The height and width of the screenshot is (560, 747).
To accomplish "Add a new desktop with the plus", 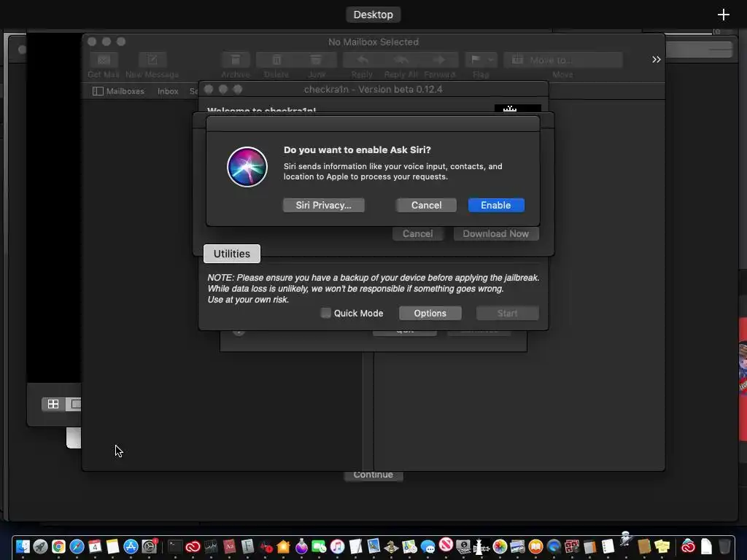I will (x=723, y=15).
